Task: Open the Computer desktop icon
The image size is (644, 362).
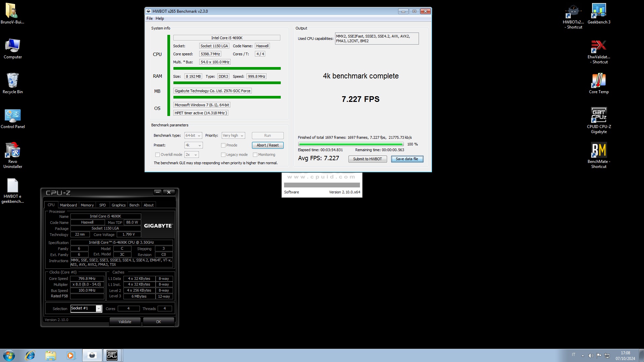Action: pos(12,49)
